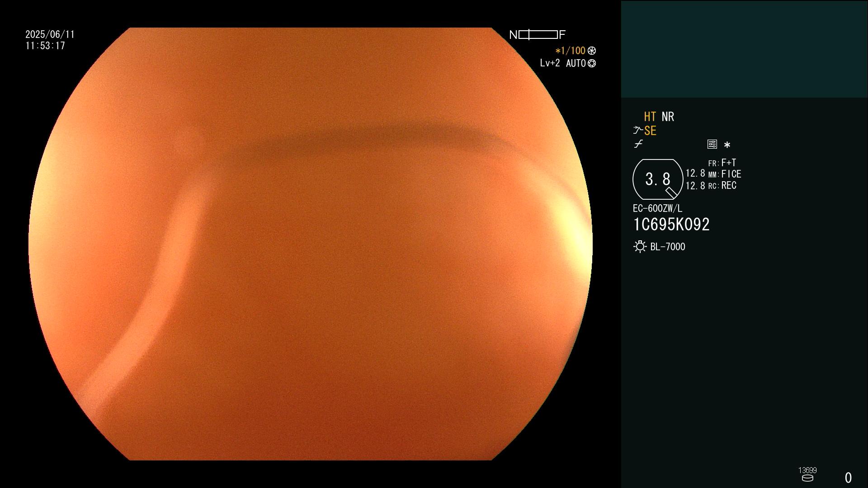Click the 3.8 scope diameter diagram

[658, 179]
